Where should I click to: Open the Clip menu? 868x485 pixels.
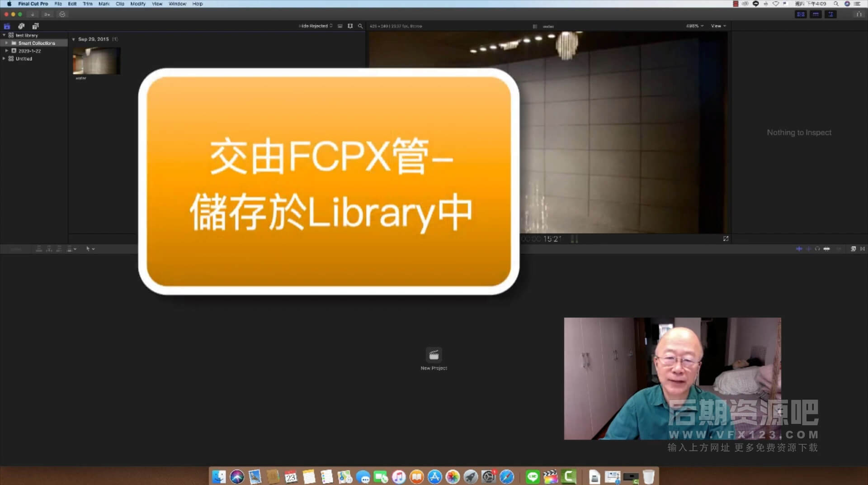[x=120, y=4]
